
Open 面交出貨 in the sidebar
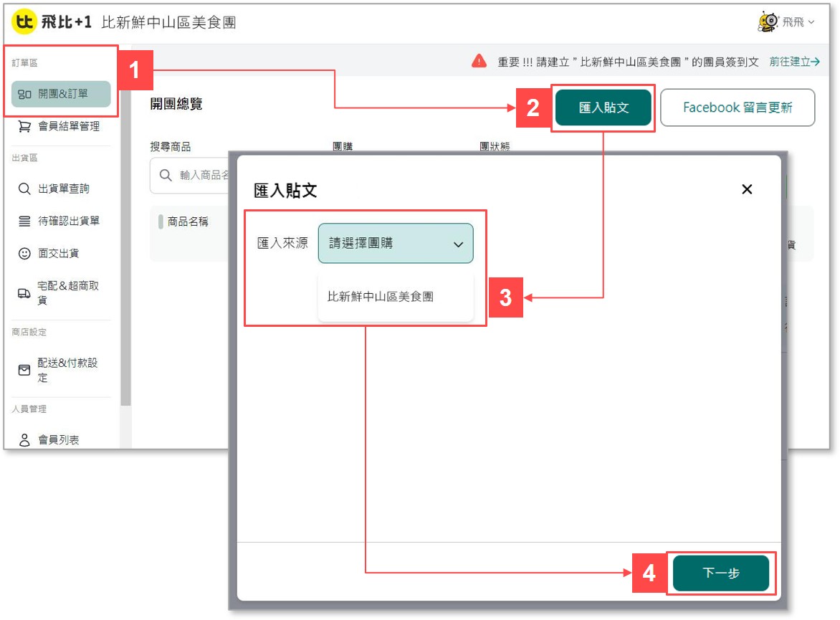coord(61,253)
